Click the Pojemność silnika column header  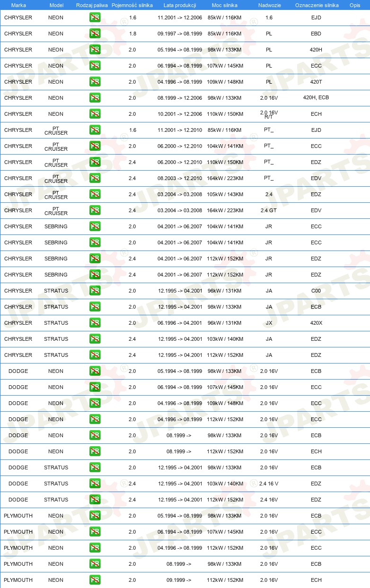[132, 5]
